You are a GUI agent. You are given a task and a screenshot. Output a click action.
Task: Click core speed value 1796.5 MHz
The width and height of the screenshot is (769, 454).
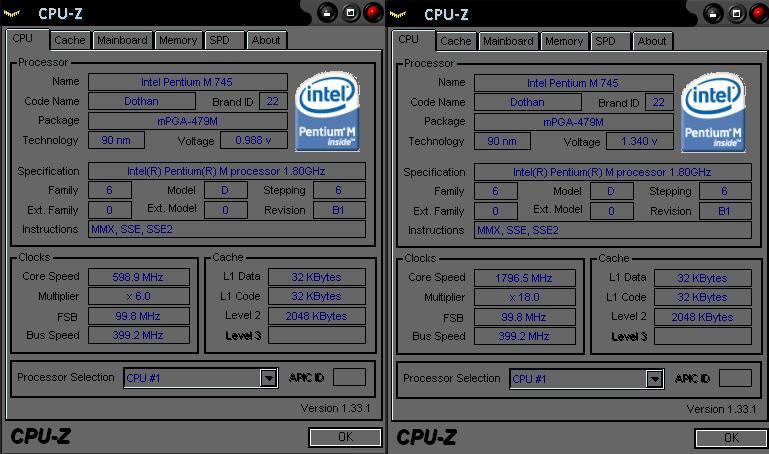click(525, 278)
